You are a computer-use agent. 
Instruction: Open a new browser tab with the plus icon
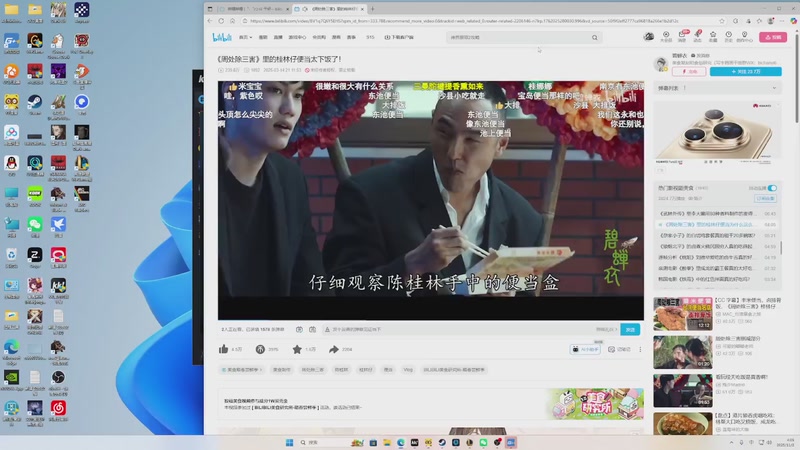[372, 9]
